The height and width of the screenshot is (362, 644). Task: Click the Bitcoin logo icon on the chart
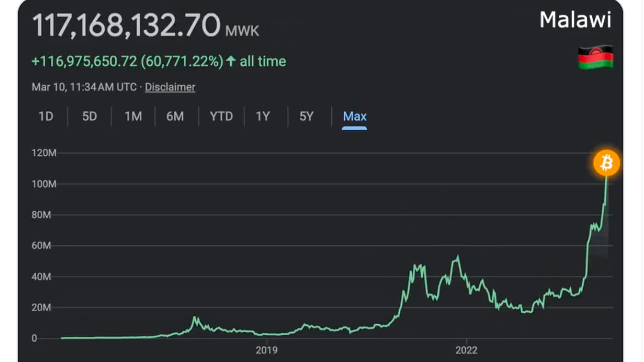(x=606, y=163)
